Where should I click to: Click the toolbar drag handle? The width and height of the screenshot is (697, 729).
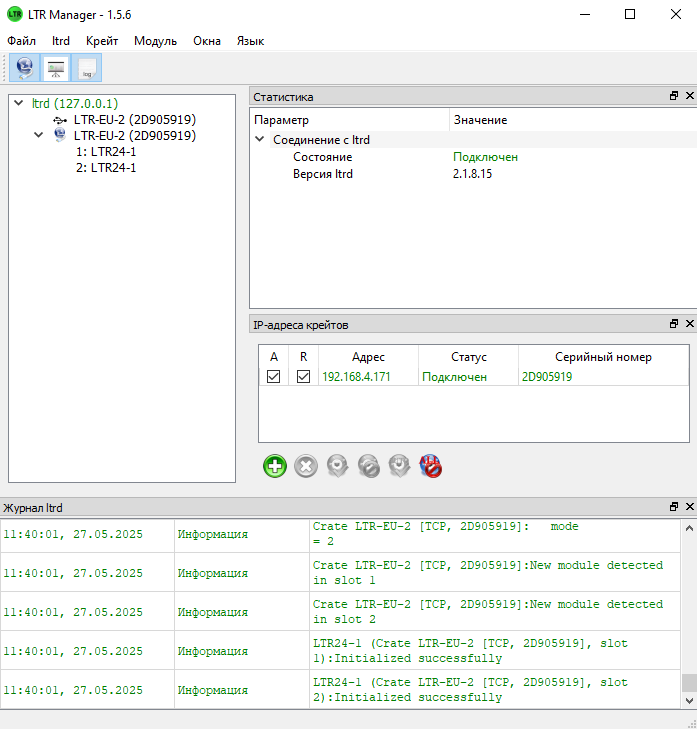pos(4,68)
